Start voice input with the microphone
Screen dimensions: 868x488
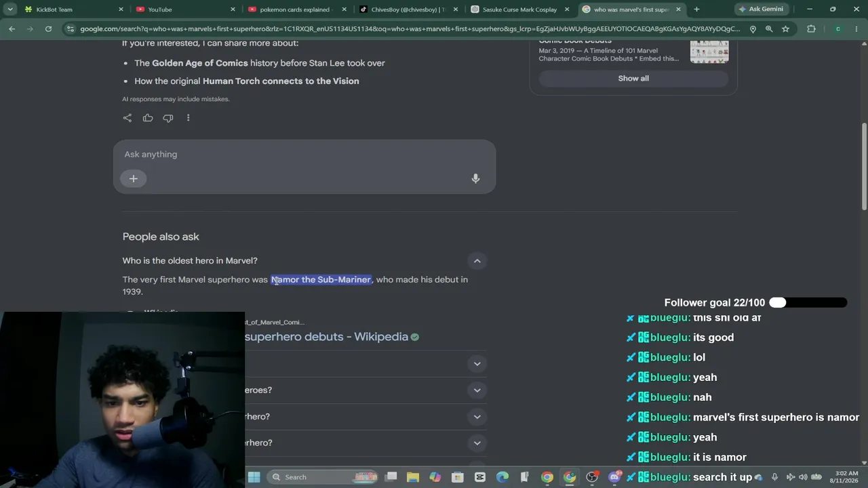pyautogui.click(x=475, y=179)
